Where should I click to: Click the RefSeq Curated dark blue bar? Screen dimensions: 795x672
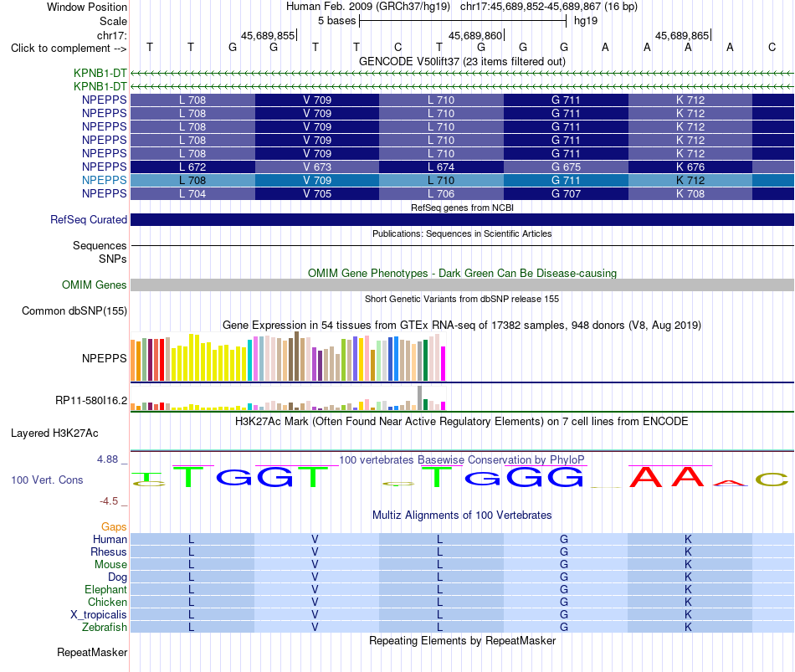click(462, 219)
